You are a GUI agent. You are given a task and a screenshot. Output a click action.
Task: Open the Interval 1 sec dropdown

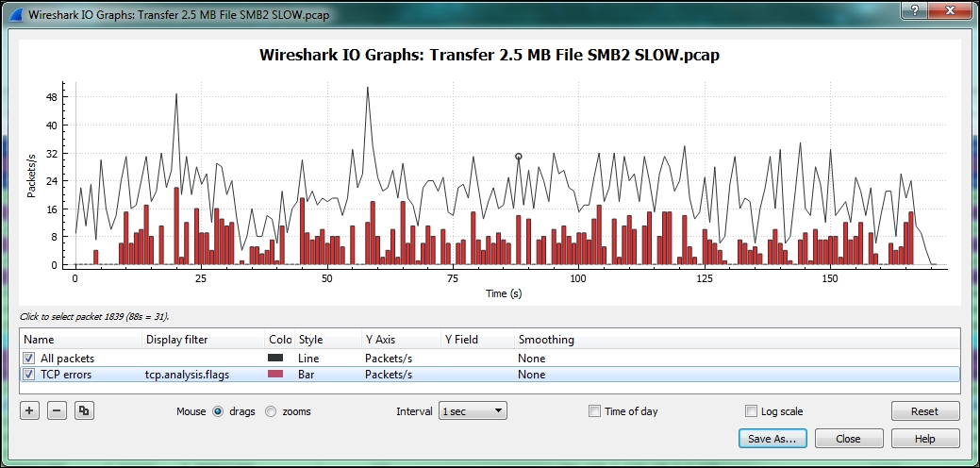pos(473,411)
